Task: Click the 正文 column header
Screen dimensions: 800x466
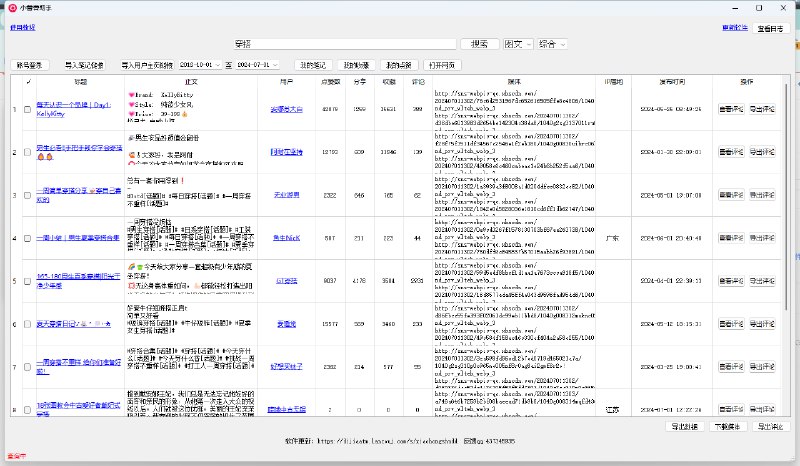Action: coord(191,82)
